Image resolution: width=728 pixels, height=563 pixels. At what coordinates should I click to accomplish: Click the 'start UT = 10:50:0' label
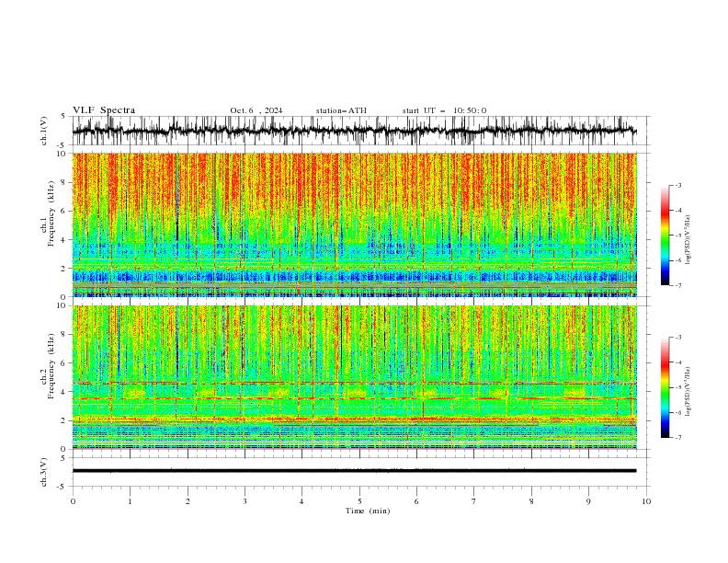coord(444,110)
